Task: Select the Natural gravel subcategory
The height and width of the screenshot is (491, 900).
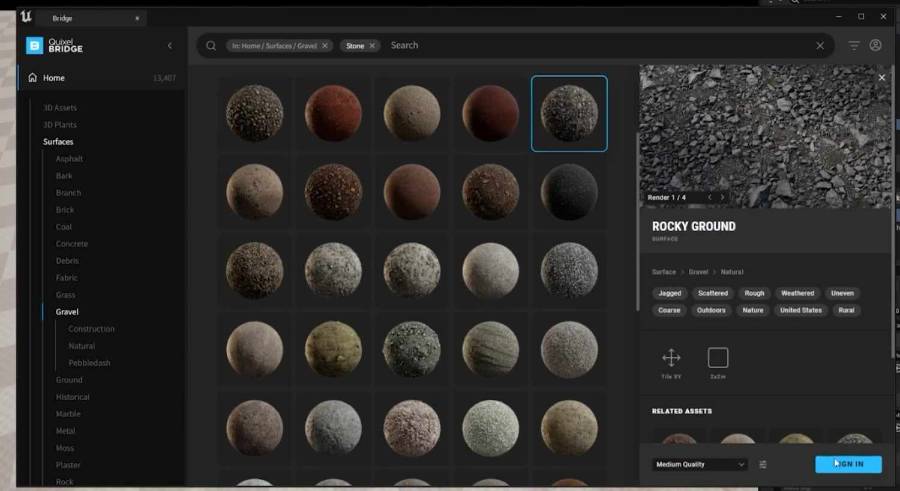Action: tap(82, 346)
